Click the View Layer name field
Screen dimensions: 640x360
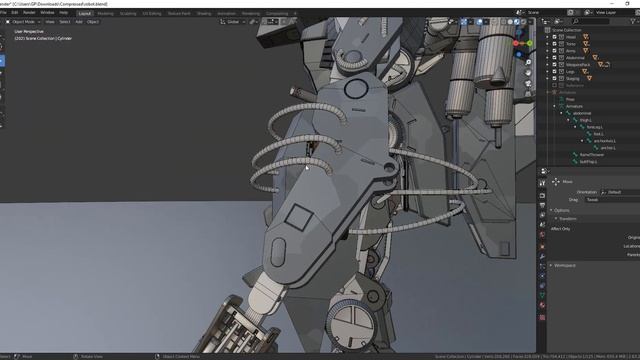coord(607,13)
